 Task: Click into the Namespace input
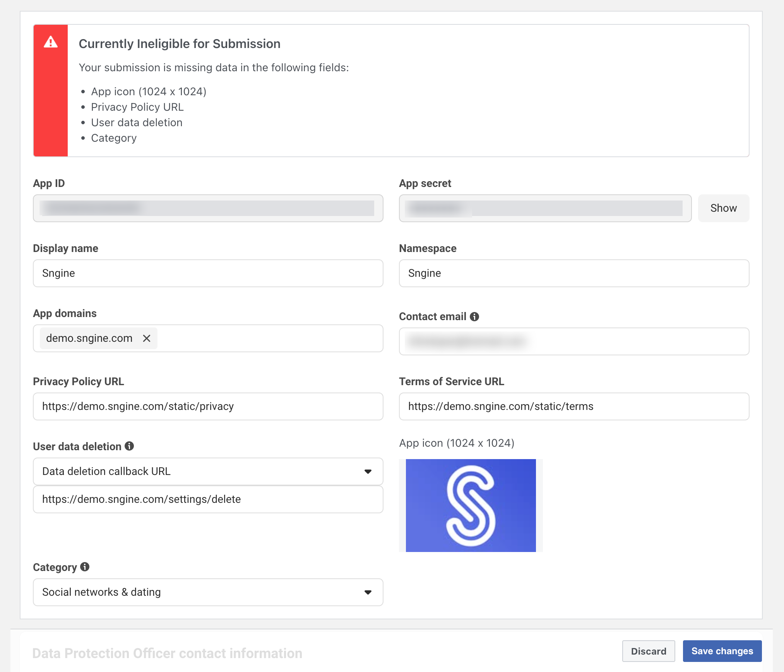click(x=573, y=273)
